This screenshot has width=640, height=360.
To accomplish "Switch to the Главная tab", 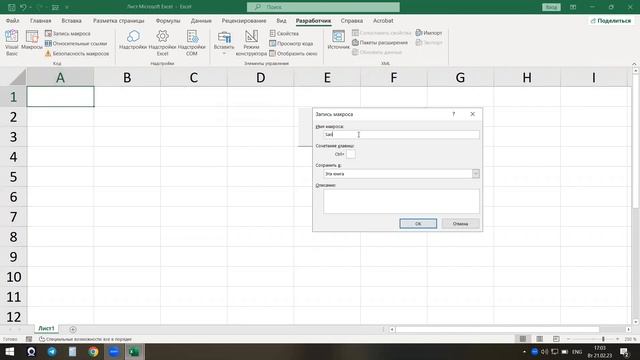I will 40,20.
